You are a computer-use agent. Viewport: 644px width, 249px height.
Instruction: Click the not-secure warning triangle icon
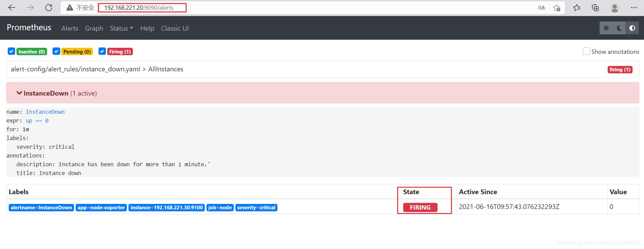coord(70,8)
